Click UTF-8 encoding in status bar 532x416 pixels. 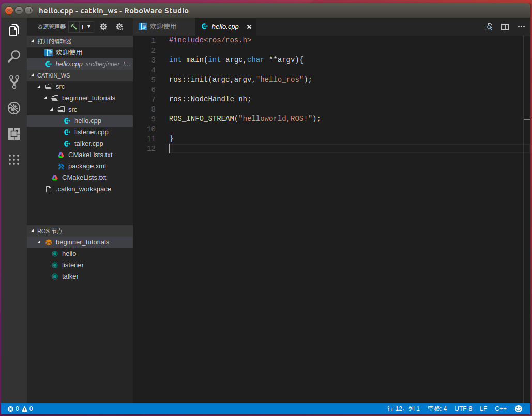463,409
